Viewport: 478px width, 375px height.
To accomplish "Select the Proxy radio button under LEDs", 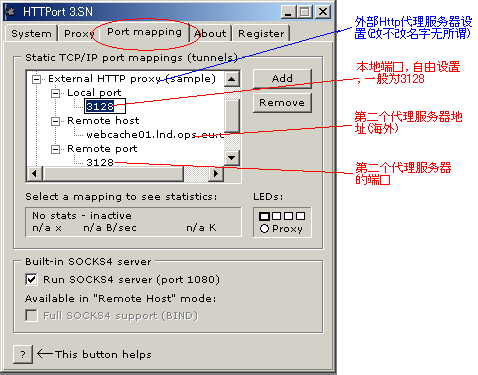I will pos(264,229).
